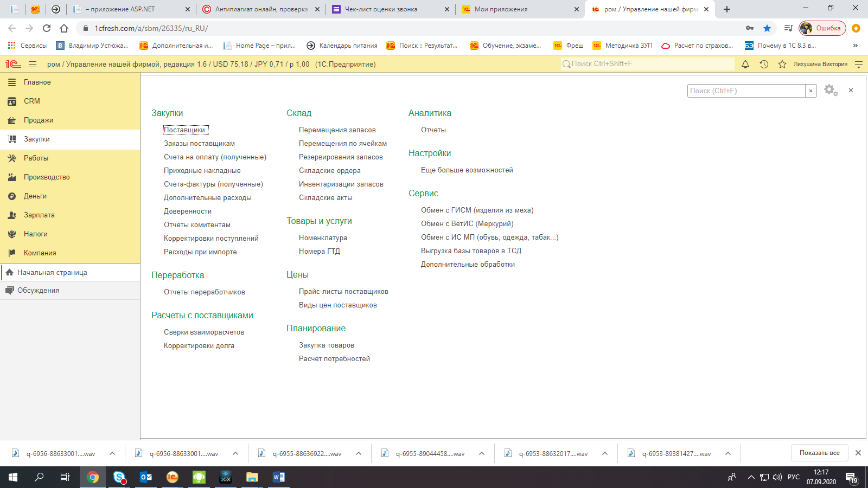This screenshot has width=868, height=488.
Task: Expand options for q-6955-88636922 download
Action: click(358, 453)
